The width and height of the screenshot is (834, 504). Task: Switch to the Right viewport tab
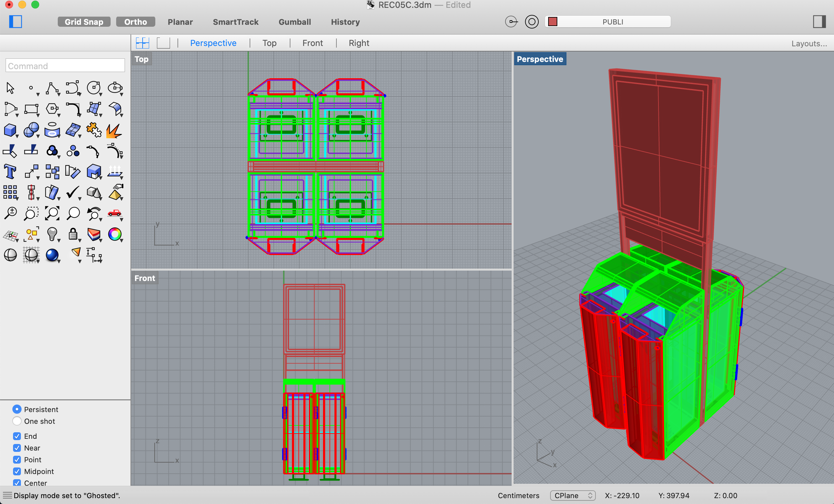359,43
